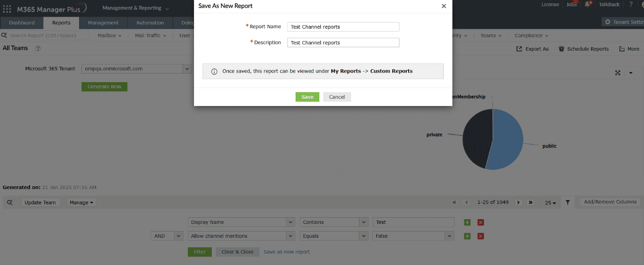The width and height of the screenshot is (644, 265).
Task: Click the table search magnifier icon
Action: 10,202
